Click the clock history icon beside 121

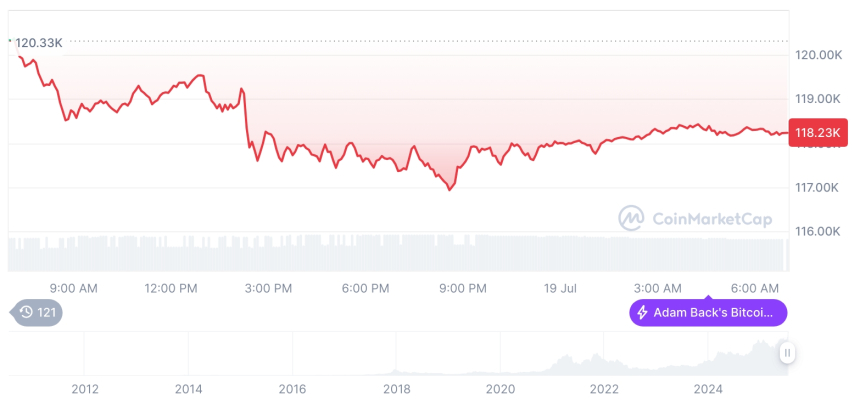click(26, 313)
